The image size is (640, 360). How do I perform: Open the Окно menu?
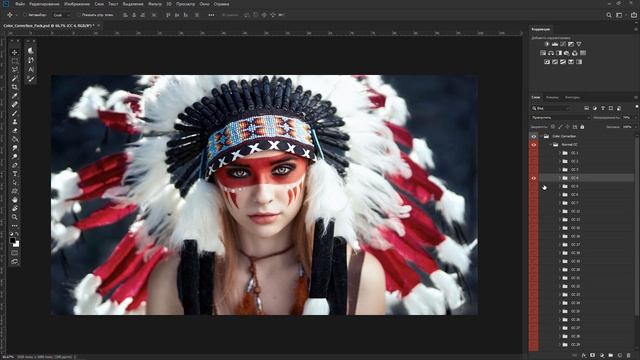pyautogui.click(x=204, y=4)
